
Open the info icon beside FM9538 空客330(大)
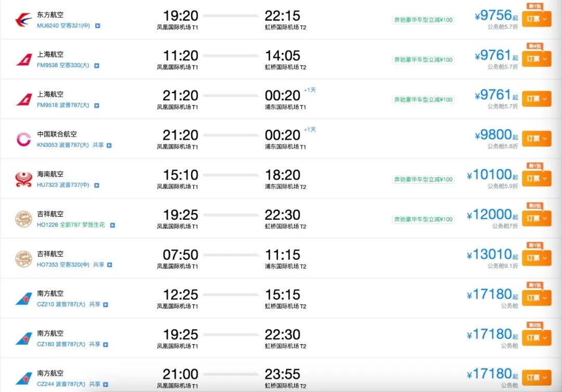(x=97, y=66)
